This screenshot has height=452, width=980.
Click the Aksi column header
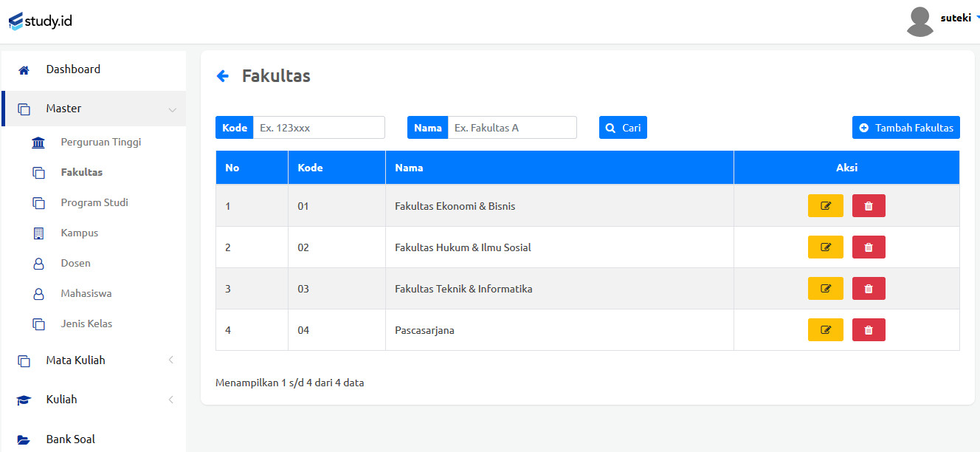pyautogui.click(x=846, y=168)
